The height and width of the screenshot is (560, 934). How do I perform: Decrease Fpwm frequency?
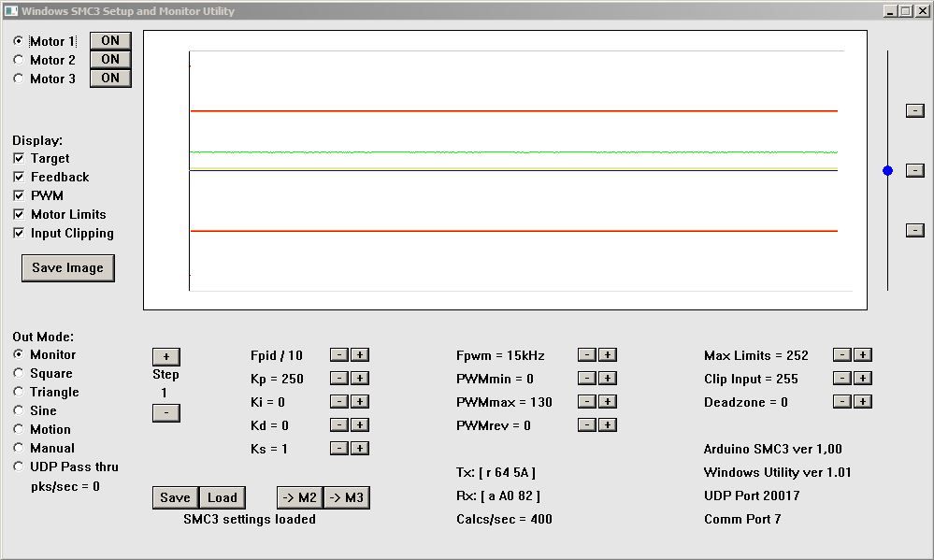point(587,354)
